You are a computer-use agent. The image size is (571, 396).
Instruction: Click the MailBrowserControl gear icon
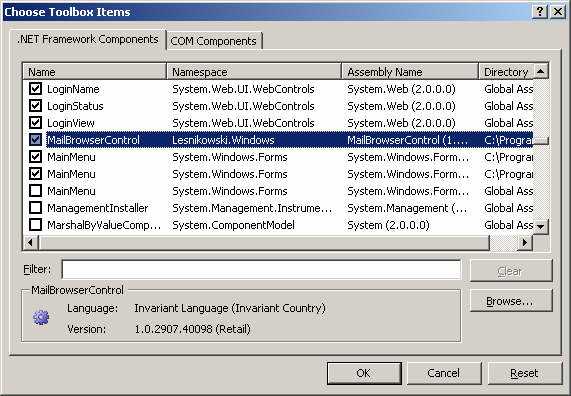41,317
